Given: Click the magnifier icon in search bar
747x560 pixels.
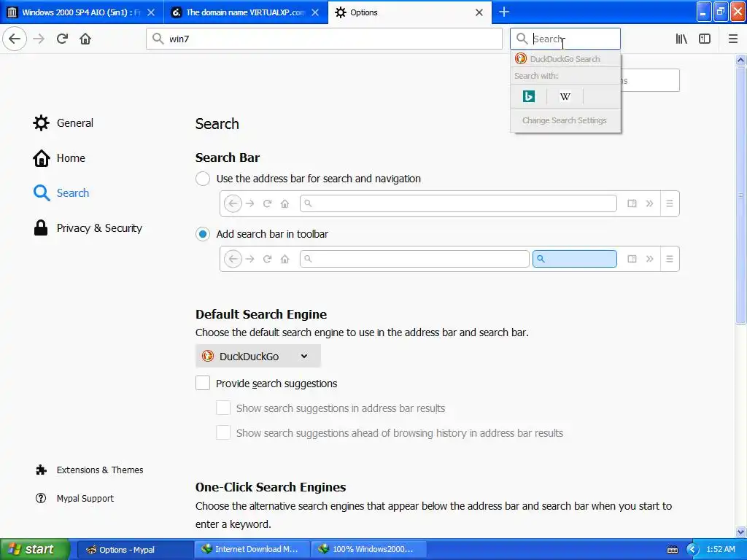Looking at the screenshot, I should [522, 39].
